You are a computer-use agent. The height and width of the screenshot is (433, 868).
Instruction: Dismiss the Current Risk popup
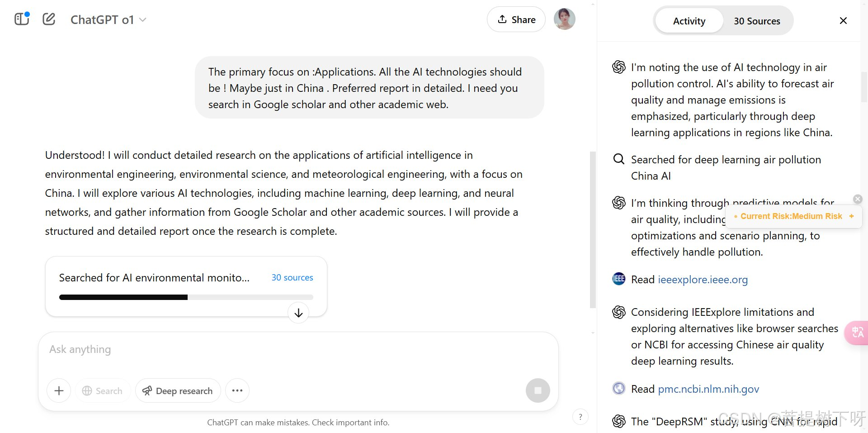tap(858, 199)
